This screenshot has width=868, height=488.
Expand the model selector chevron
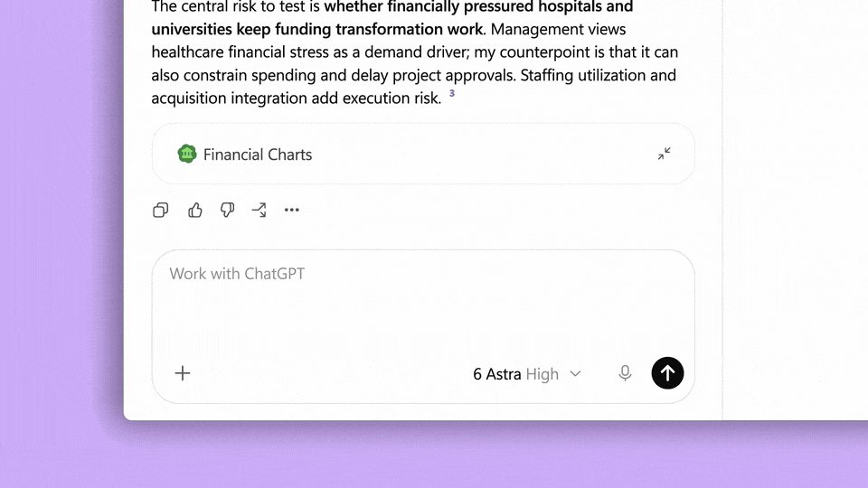coord(576,374)
